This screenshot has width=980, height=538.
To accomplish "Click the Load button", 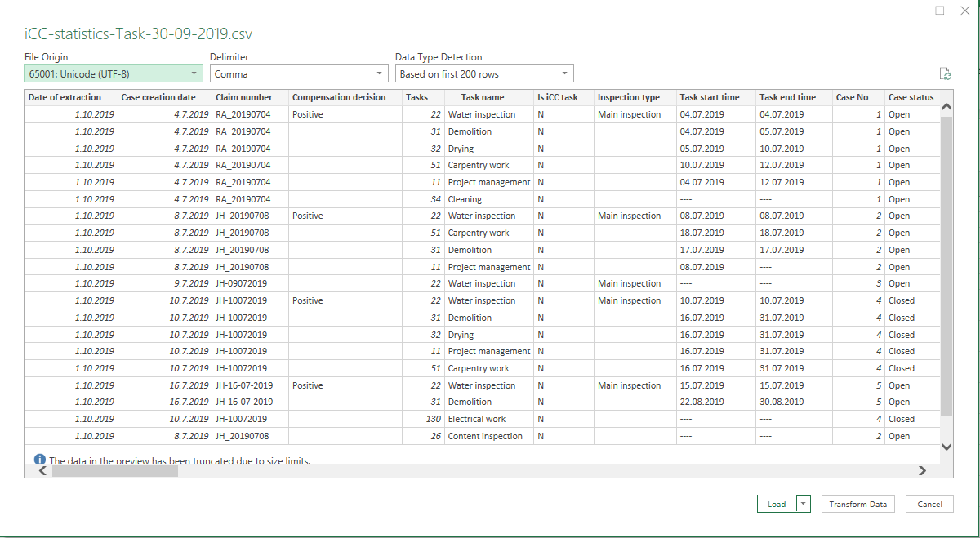I will point(777,504).
